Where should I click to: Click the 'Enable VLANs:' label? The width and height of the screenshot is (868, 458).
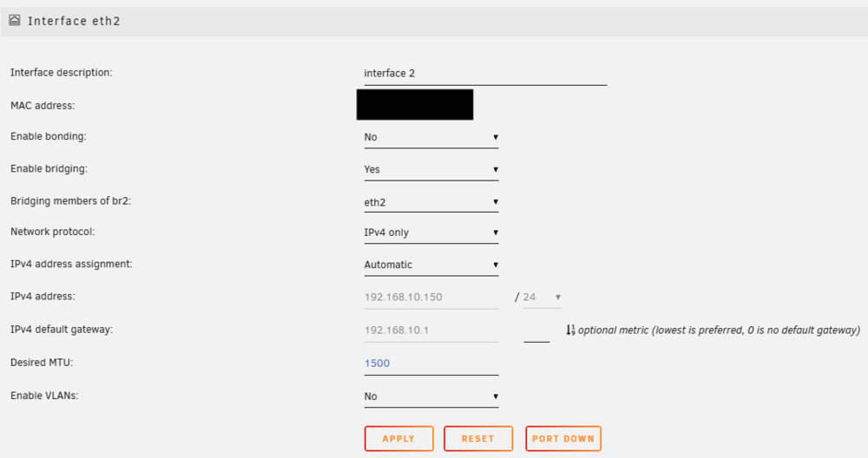(x=44, y=396)
